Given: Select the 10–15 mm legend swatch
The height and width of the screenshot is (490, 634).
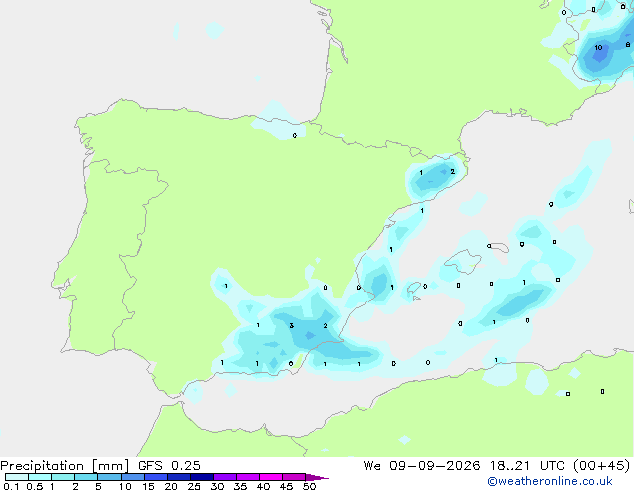Looking at the screenshot, I should [133, 477].
